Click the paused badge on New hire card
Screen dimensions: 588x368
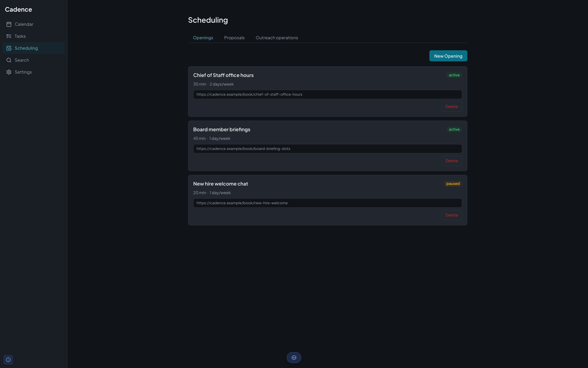point(453,184)
